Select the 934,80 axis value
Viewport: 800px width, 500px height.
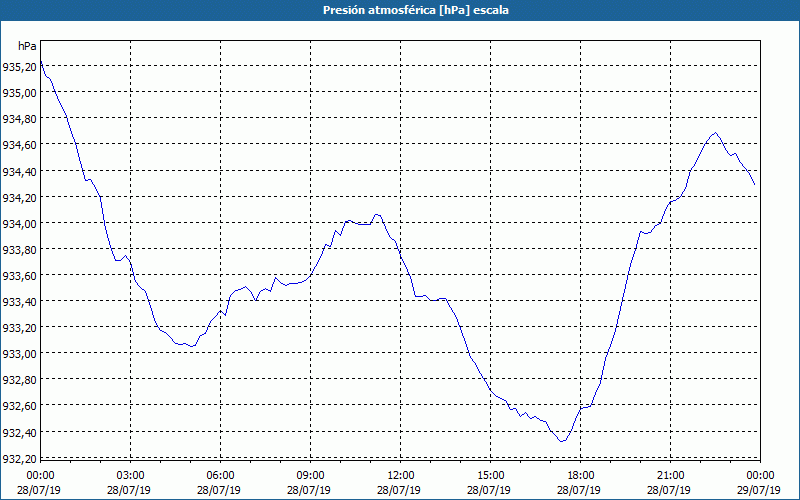[19, 118]
